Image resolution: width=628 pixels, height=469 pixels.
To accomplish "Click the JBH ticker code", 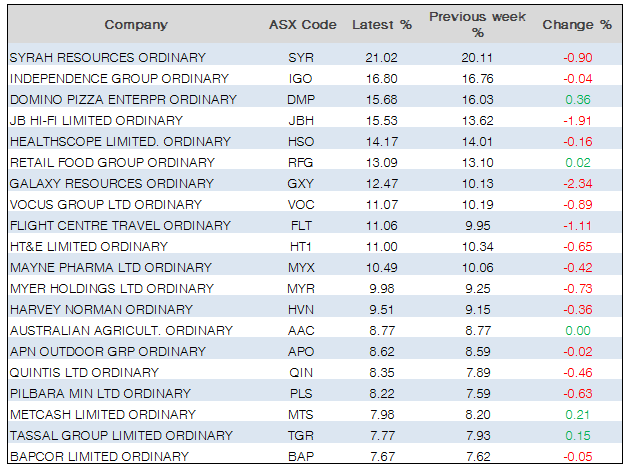I will coord(299,120).
